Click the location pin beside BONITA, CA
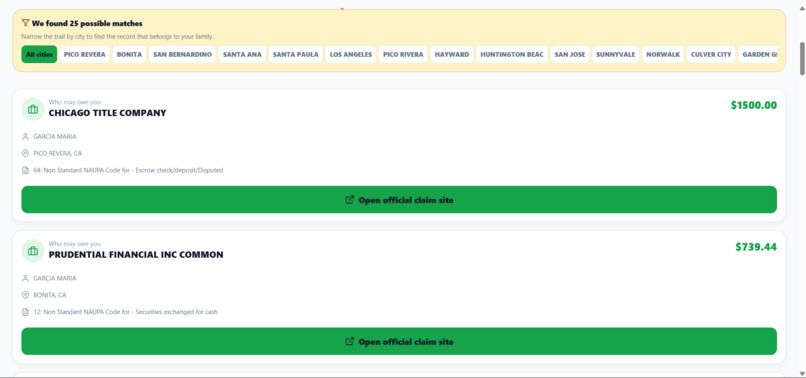 pyautogui.click(x=25, y=295)
